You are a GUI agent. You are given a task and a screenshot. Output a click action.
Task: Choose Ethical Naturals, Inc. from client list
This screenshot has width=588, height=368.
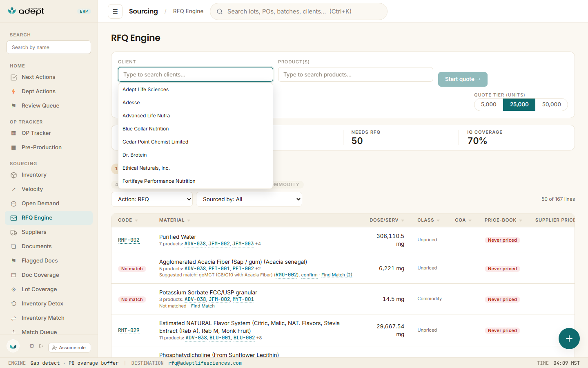click(196, 168)
